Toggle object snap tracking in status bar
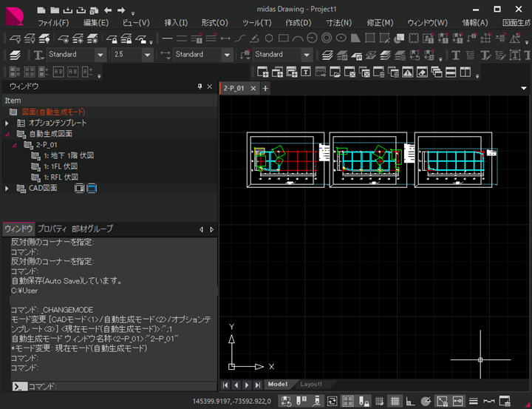532x409 pixels. coord(457,401)
